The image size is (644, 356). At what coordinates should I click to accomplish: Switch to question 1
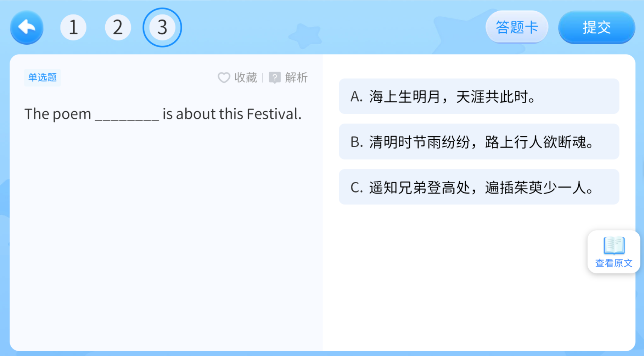pos(73,27)
